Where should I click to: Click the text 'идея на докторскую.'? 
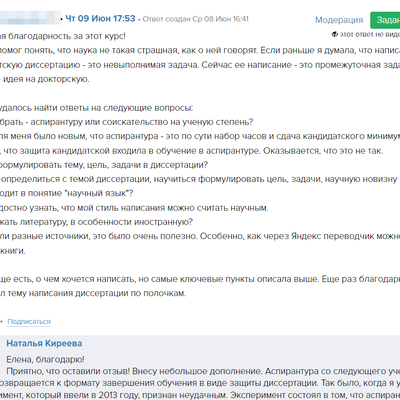tap(45, 79)
